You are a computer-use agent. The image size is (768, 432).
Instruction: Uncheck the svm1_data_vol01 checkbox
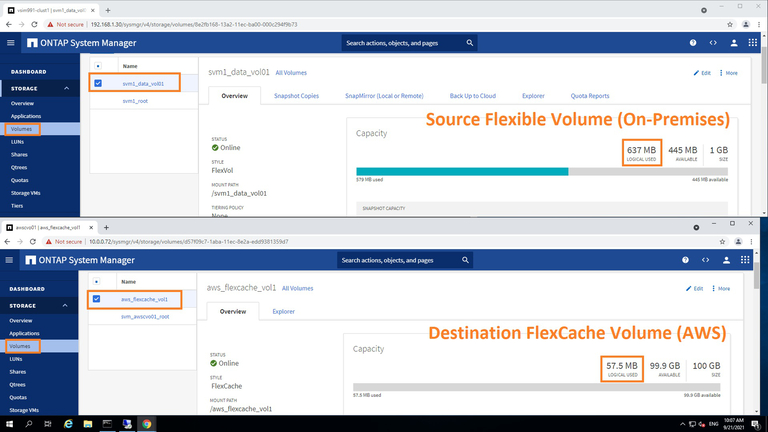pos(97,83)
